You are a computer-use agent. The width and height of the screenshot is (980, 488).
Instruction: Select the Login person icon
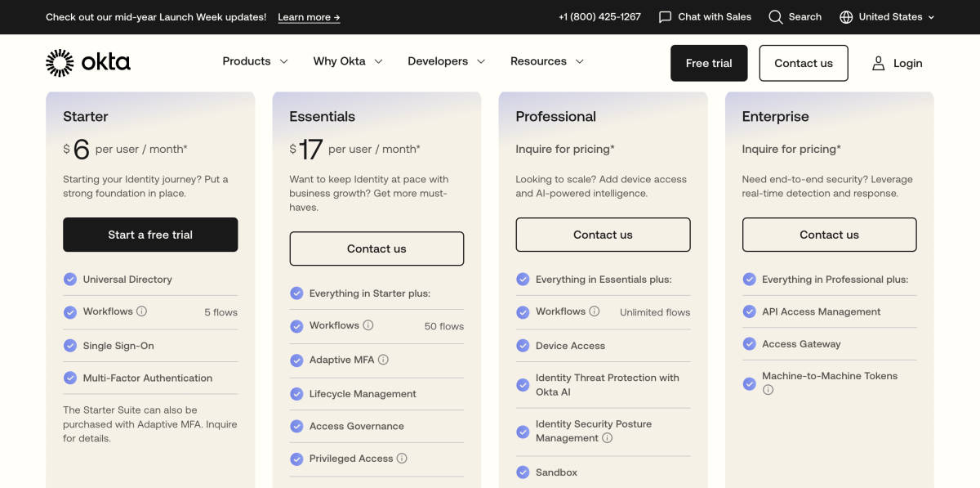(878, 63)
